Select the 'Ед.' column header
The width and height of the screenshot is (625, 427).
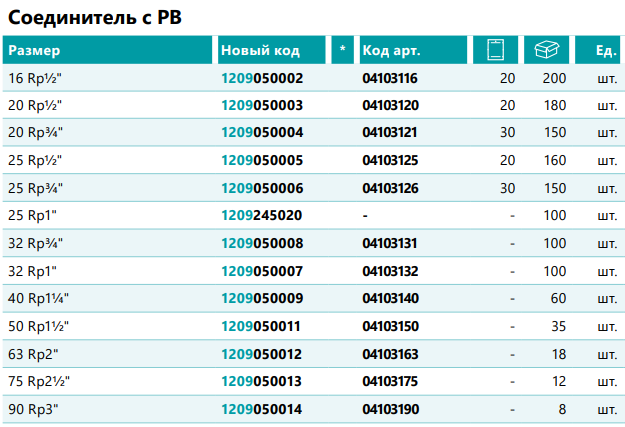597,50
